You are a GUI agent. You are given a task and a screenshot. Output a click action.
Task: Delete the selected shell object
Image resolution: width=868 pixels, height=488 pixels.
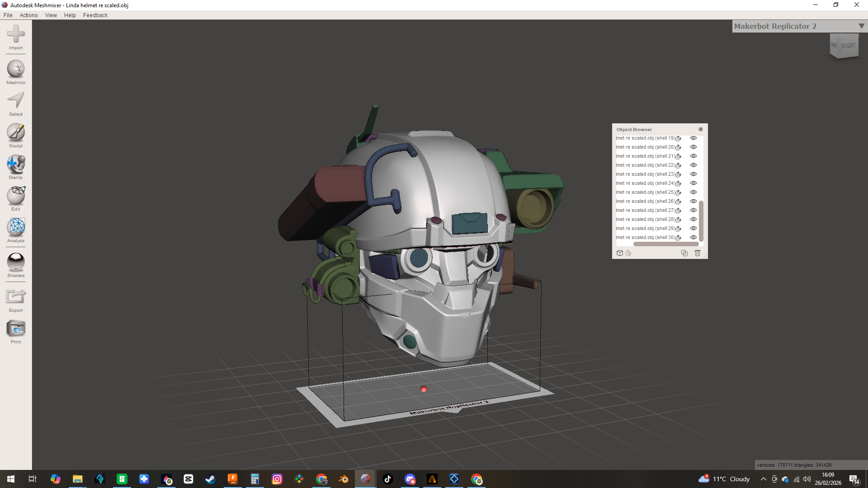click(x=698, y=253)
